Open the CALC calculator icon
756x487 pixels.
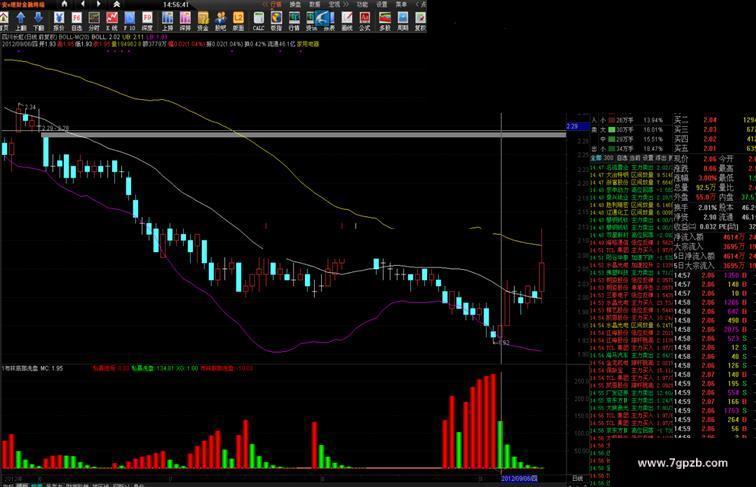coord(258,21)
